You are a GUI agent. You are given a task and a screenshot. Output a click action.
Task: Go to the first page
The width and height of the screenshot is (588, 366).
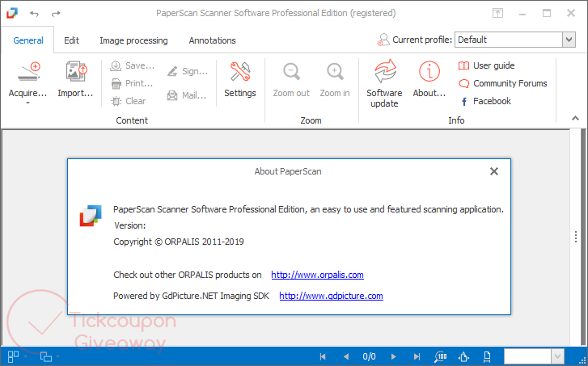point(323,356)
